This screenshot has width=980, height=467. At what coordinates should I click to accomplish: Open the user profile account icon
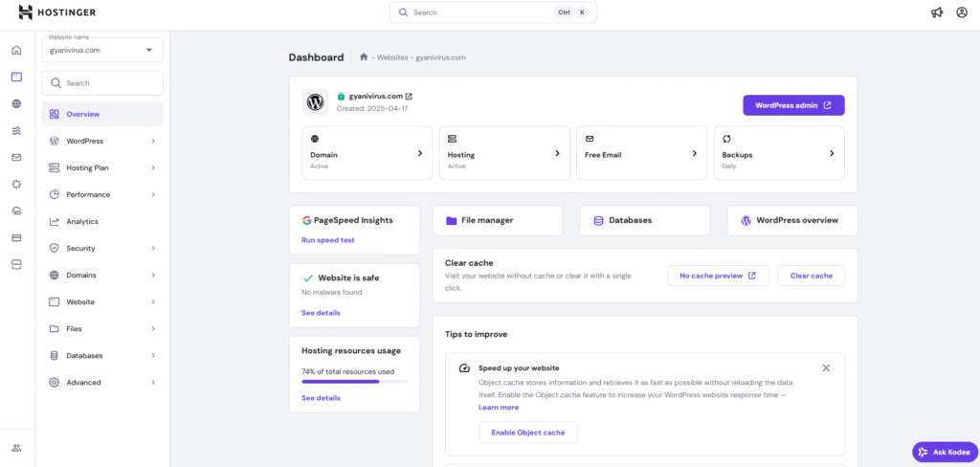tap(962, 12)
